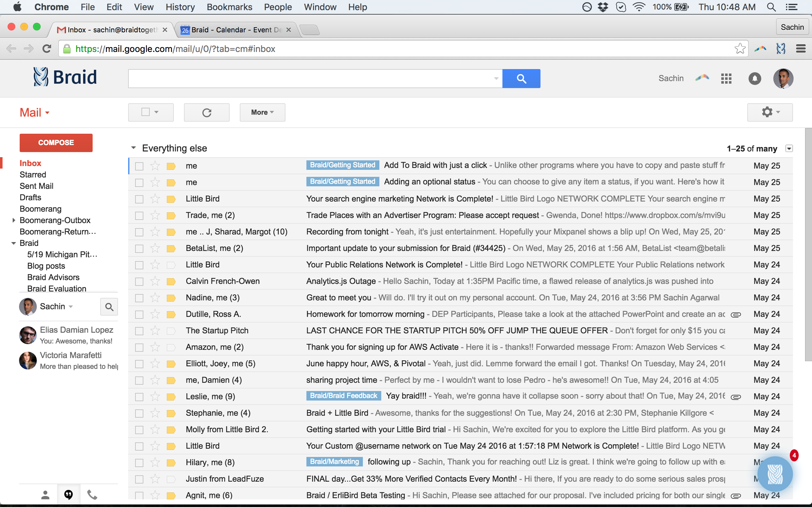Open the Sent Mail folder
Screen dimensions: 812x507
tap(36, 186)
